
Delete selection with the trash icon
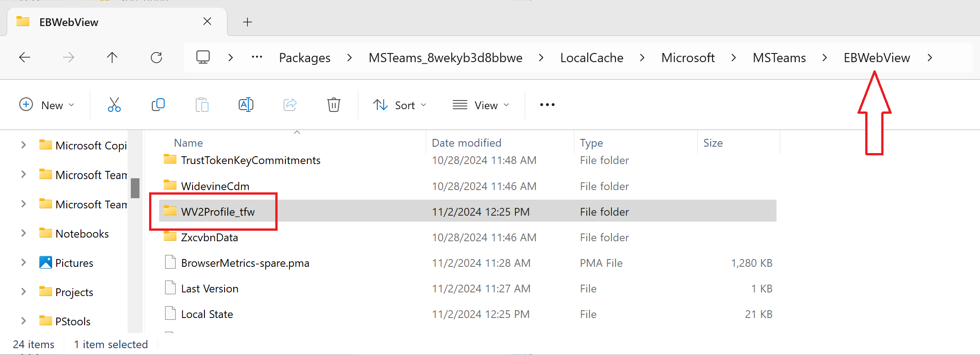(333, 105)
